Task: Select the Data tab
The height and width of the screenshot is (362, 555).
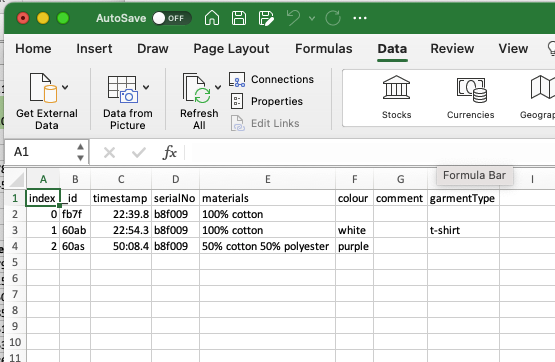Action: click(392, 48)
